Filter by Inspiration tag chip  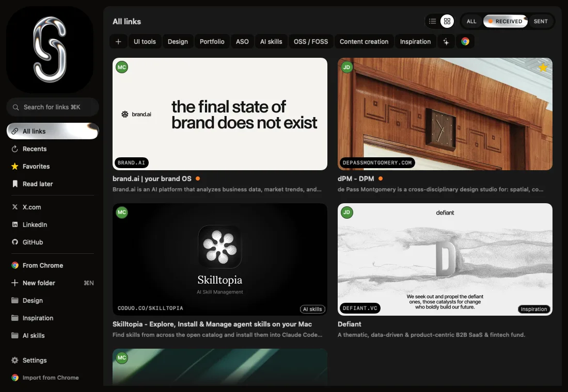pyautogui.click(x=415, y=42)
